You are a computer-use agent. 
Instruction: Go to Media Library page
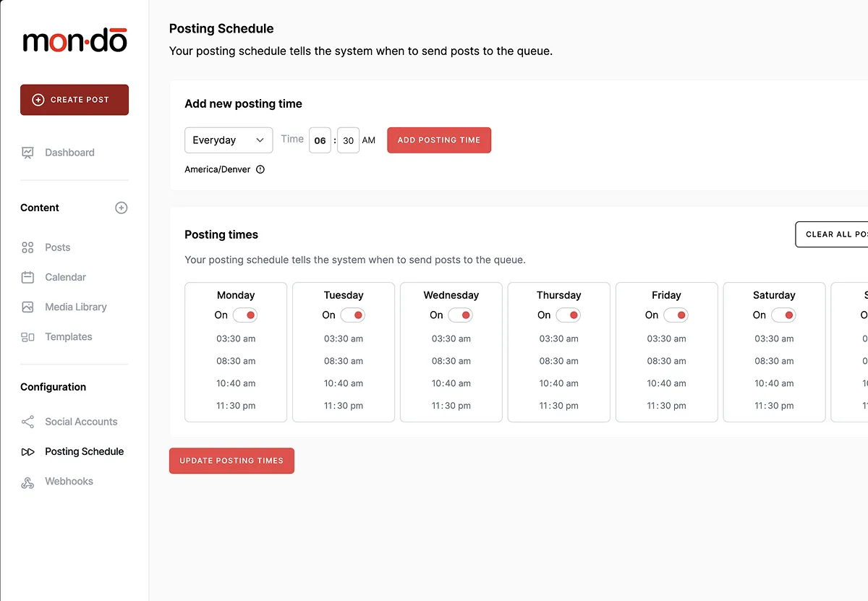point(75,307)
